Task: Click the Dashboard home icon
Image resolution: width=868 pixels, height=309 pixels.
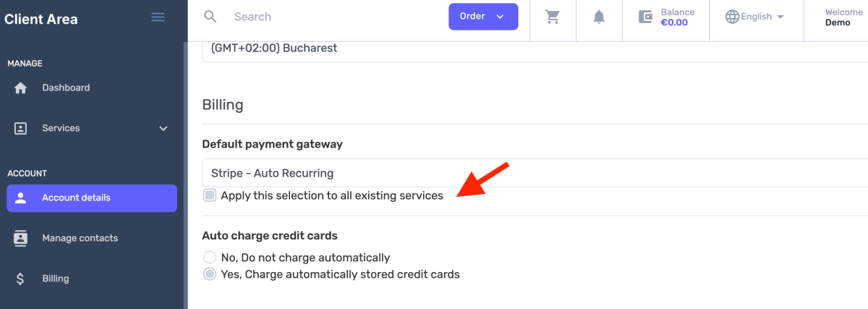Action: [21, 88]
